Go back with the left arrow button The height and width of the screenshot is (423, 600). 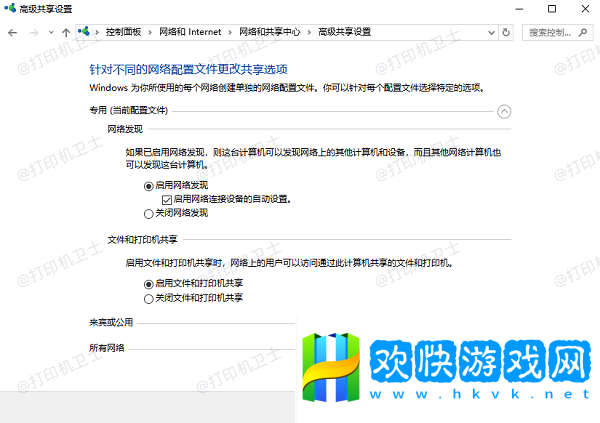pyautogui.click(x=13, y=33)
